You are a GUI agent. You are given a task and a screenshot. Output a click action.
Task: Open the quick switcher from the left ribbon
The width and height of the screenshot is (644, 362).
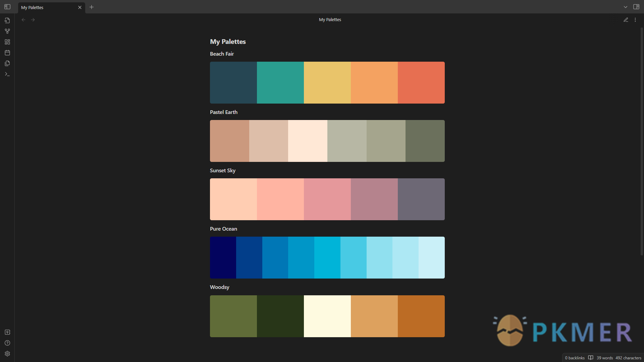(7, 20)
